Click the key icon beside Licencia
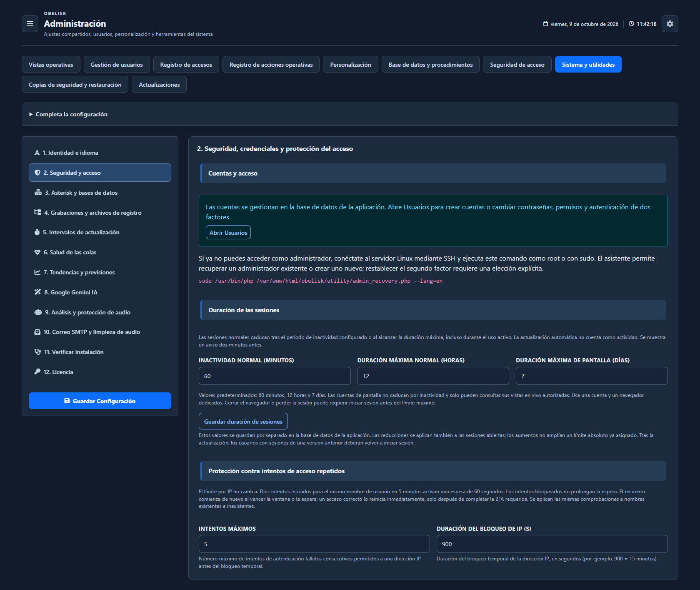The width and height of the screenshot is (700, 590). pyautogui.click(x=37, y=372)
